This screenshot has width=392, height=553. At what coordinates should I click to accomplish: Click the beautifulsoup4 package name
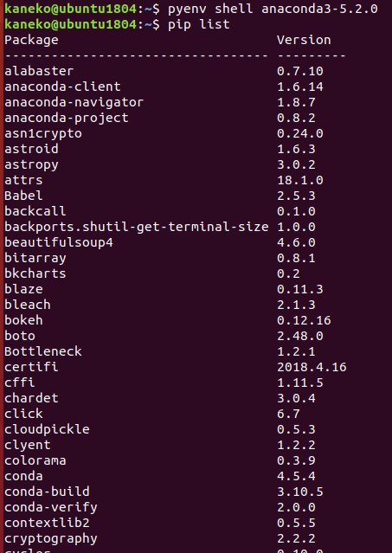pyautogui.click(x=59, y=242)
